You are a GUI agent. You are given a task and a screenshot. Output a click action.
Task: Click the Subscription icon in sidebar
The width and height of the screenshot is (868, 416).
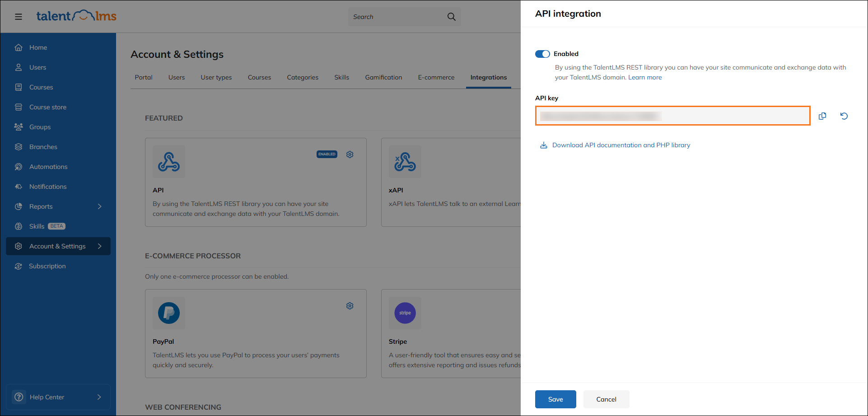[x=19, y=266]
